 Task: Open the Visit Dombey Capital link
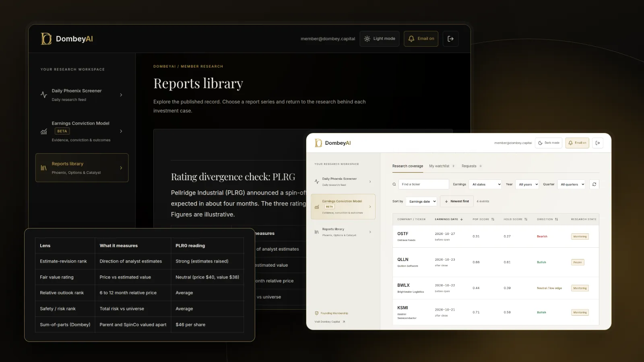coord(330,322)
